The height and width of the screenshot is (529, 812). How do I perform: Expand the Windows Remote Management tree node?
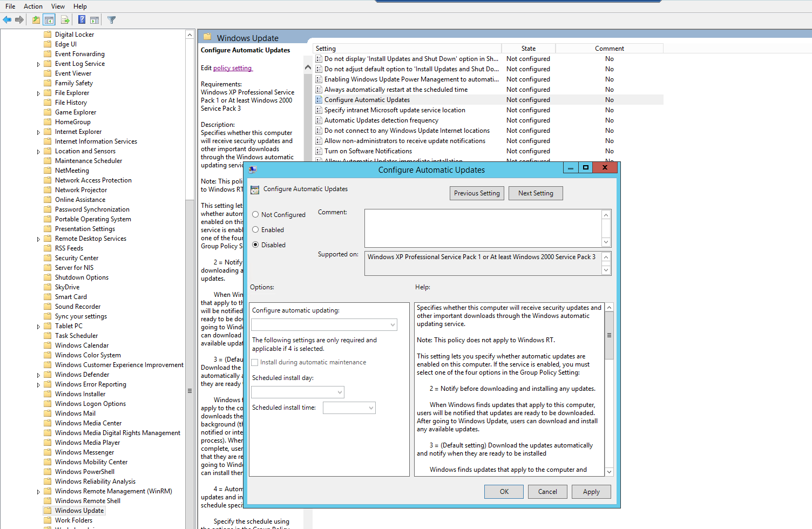tap(38, 491)
